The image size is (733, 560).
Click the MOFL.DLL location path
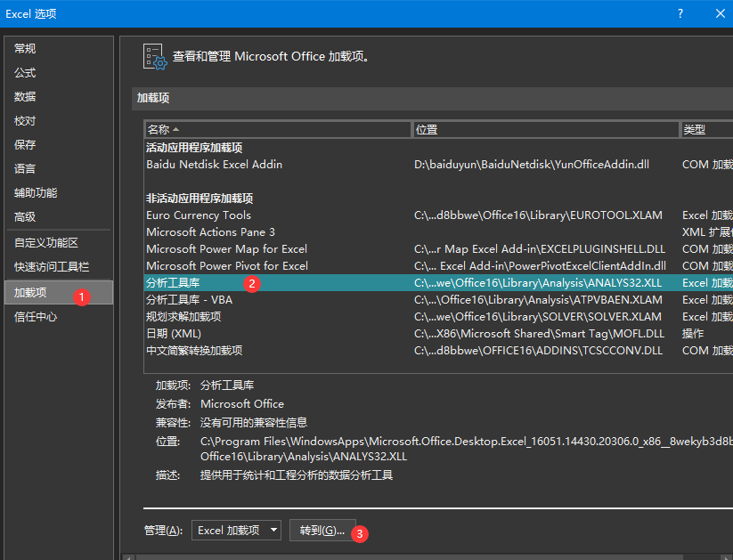(539, 334)
